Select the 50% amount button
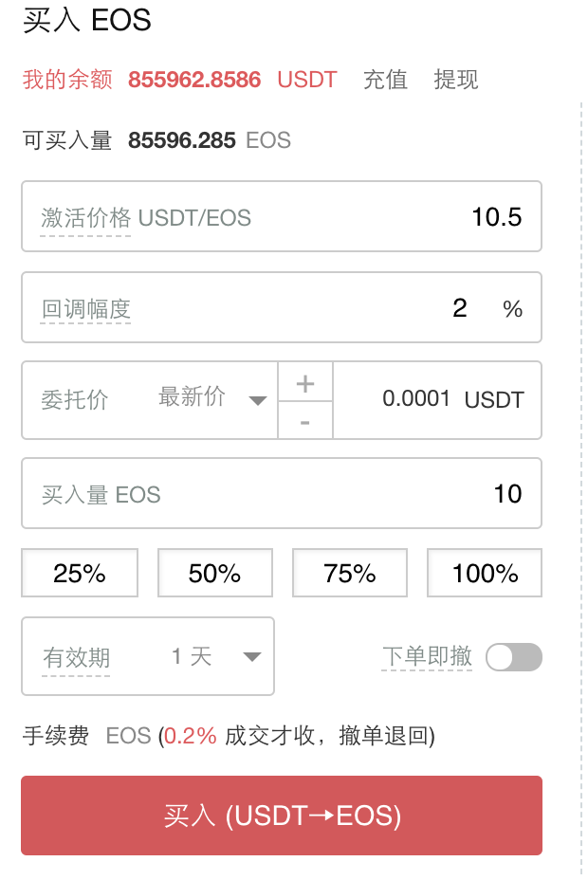The image size is (588, 880). pos(214,573)
